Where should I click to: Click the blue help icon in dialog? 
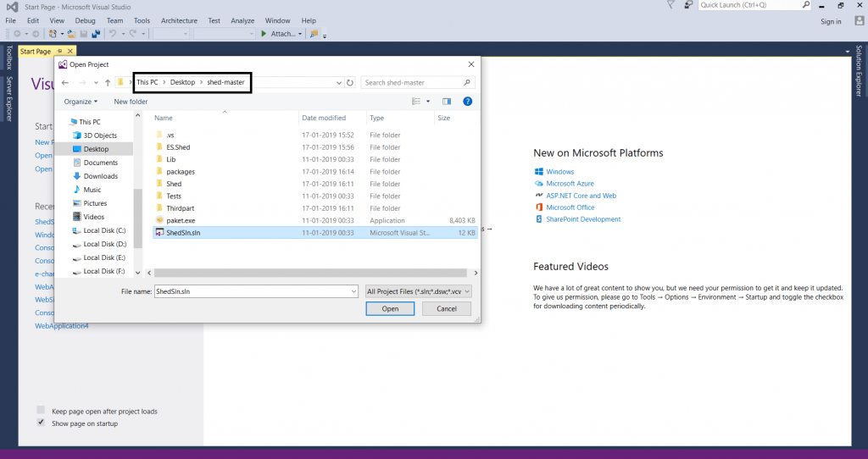[467, 102]
